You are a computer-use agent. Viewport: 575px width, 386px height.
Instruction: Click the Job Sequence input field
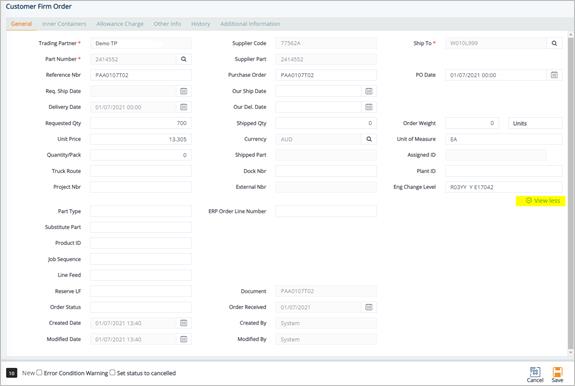(x=141, y=259)
